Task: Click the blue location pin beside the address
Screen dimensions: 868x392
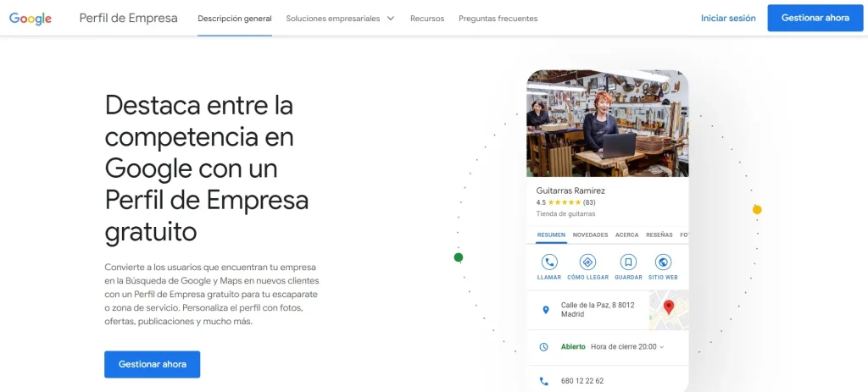Action: tap(545, 310)
